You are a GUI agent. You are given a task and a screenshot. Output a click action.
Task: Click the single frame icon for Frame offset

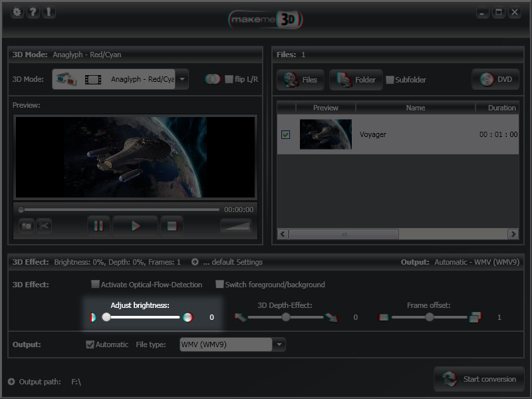384,317
